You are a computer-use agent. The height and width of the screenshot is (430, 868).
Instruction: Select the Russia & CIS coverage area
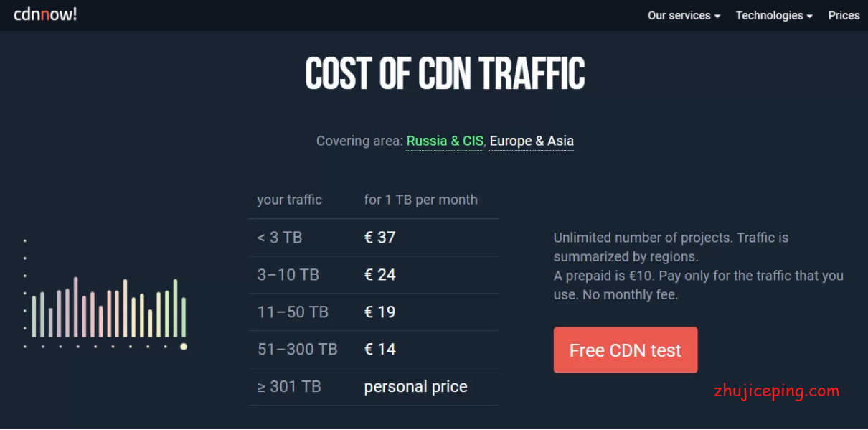pyautogui.click(x=445, y=141)
